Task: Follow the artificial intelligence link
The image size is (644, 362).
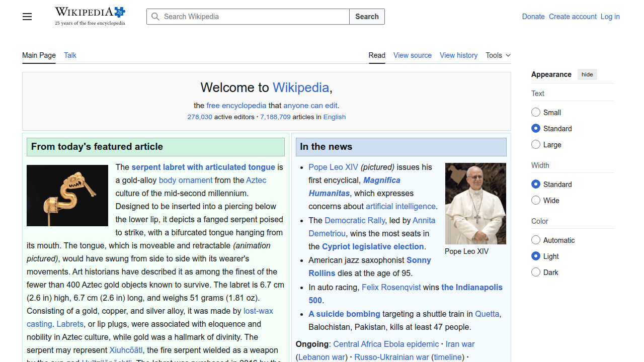Action: (400, 206)
